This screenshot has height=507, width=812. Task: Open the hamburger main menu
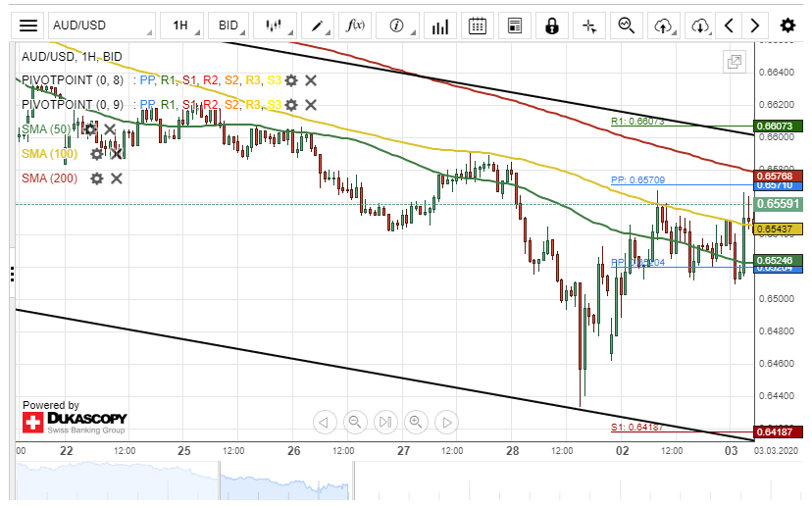click(x=28, y=25)
